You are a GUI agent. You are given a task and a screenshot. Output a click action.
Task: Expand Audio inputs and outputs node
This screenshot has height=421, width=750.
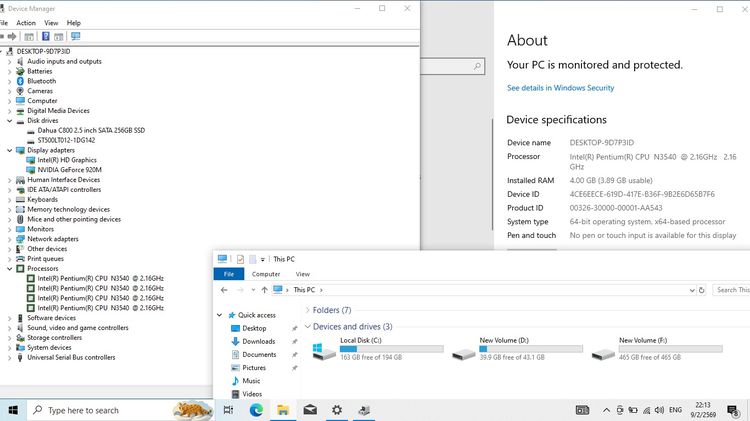click(x=9, y=62)
